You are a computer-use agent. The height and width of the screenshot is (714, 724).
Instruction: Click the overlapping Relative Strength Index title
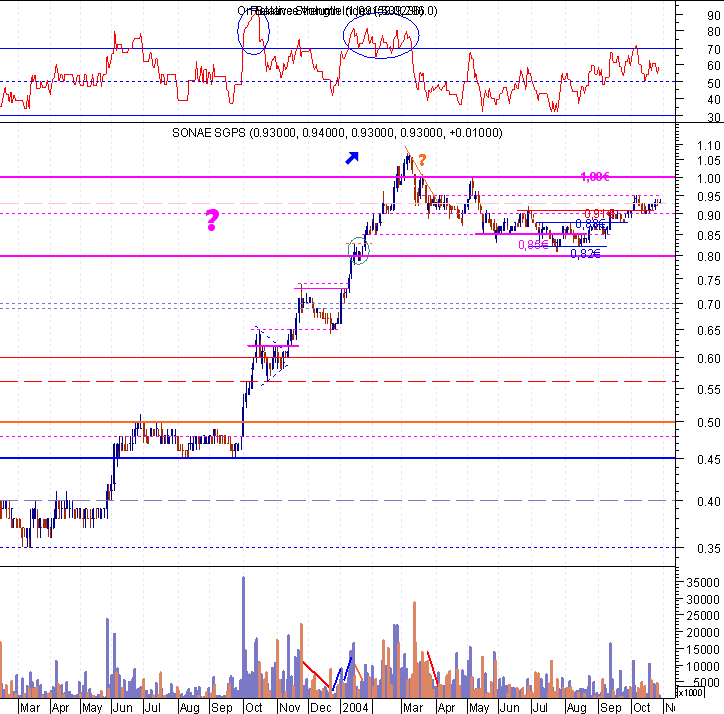337,11
